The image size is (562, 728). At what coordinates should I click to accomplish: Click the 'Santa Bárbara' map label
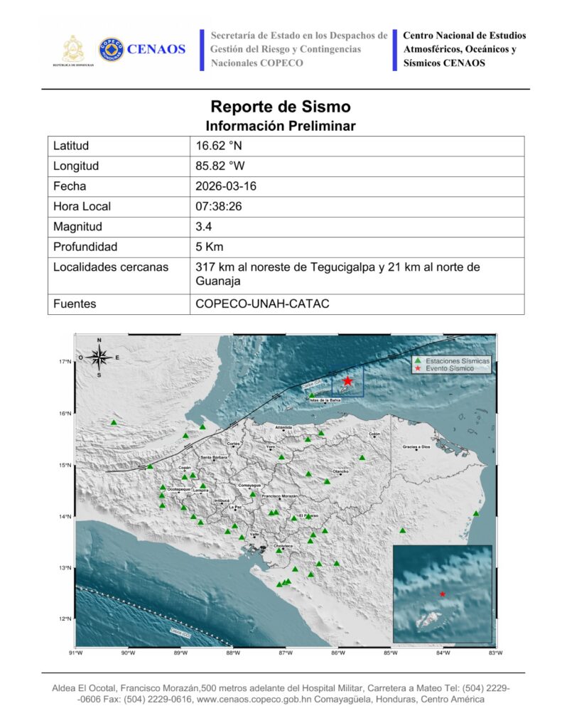[214, 457]
